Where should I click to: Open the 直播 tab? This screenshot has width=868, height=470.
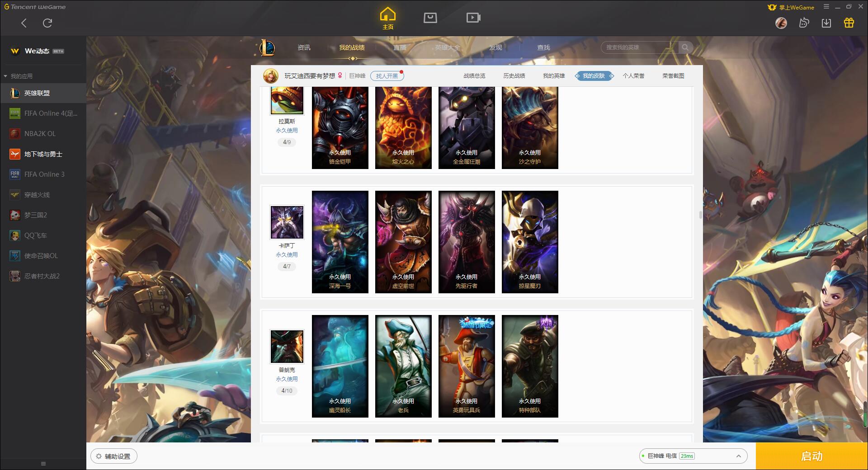tap(400, 47)
